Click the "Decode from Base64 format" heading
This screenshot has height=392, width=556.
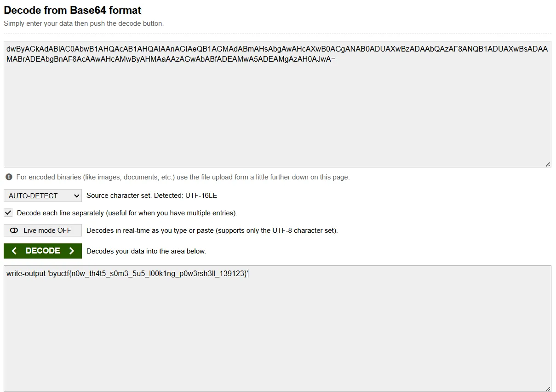tap(73, 10)
